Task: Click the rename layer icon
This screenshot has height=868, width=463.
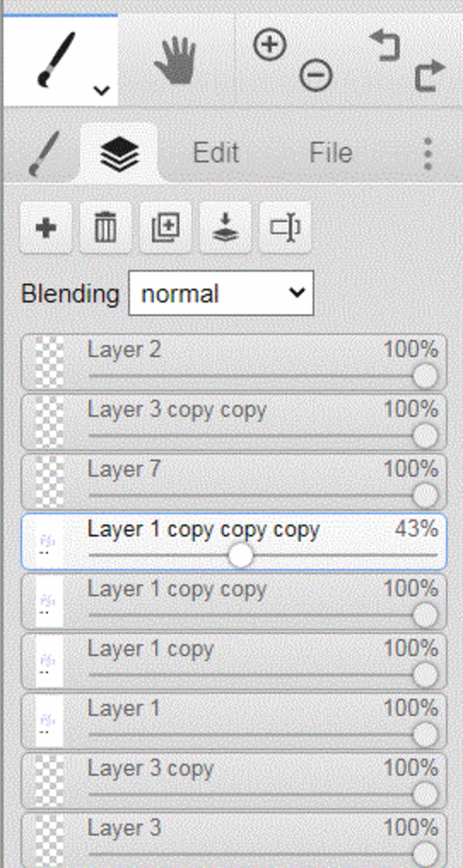Action: (285, 227)
